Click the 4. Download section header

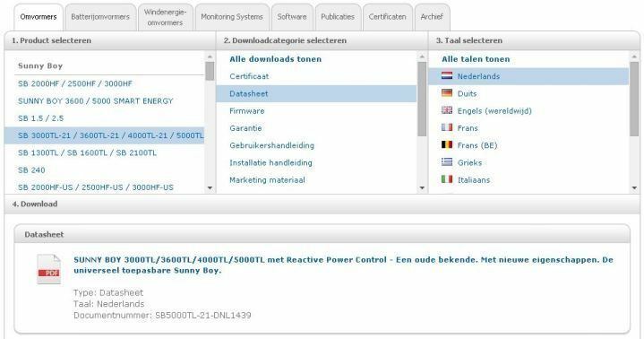(322, 204)
